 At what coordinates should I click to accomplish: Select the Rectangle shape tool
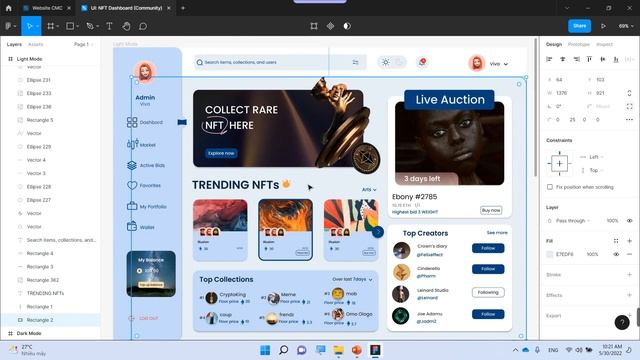[x=70, y=26]
